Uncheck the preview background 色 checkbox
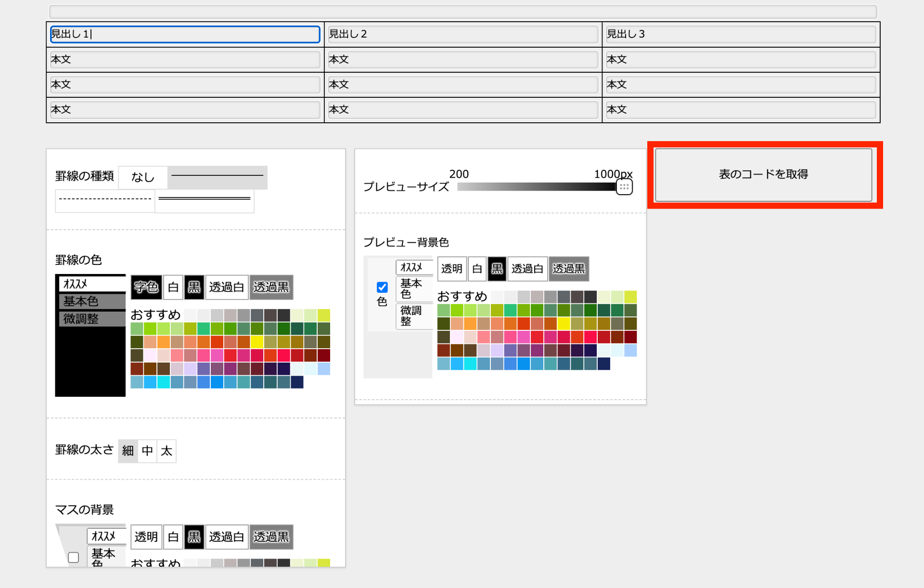 382,287
